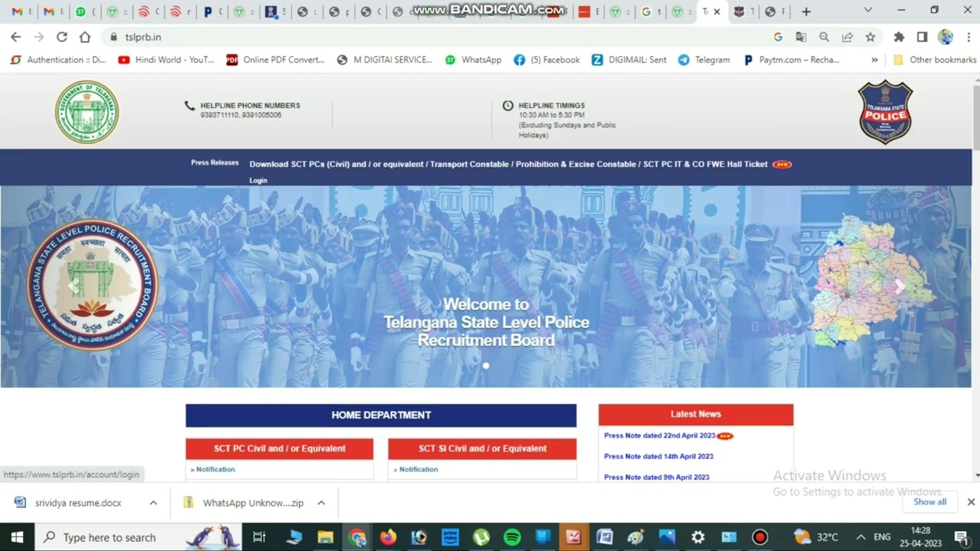This screenshot has width=980, height=551.
Task: Open a new browser tab
Action: (x=805, y=11)
